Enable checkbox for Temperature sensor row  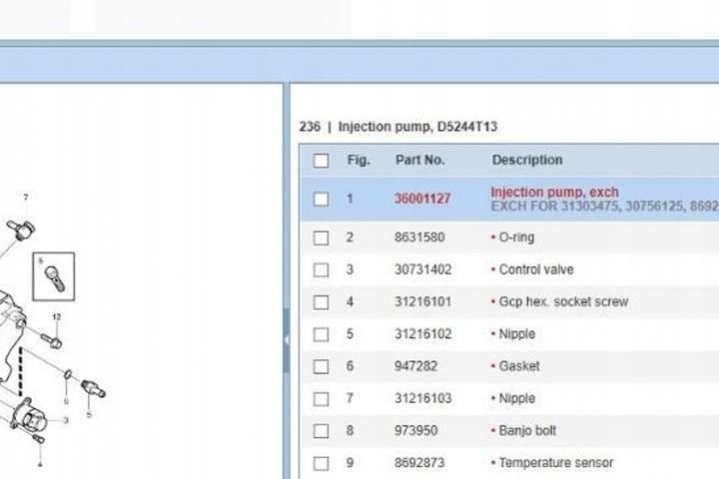tap(321, 463)
